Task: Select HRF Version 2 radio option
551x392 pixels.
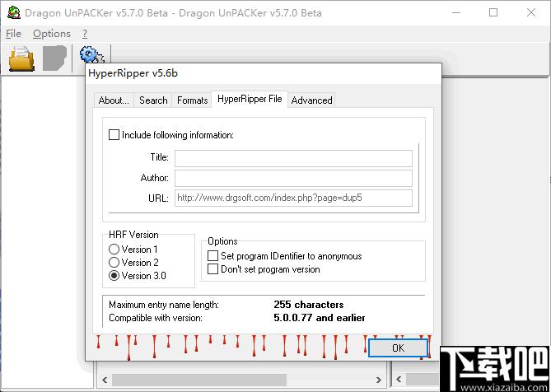Action: [x=114, y=263]
